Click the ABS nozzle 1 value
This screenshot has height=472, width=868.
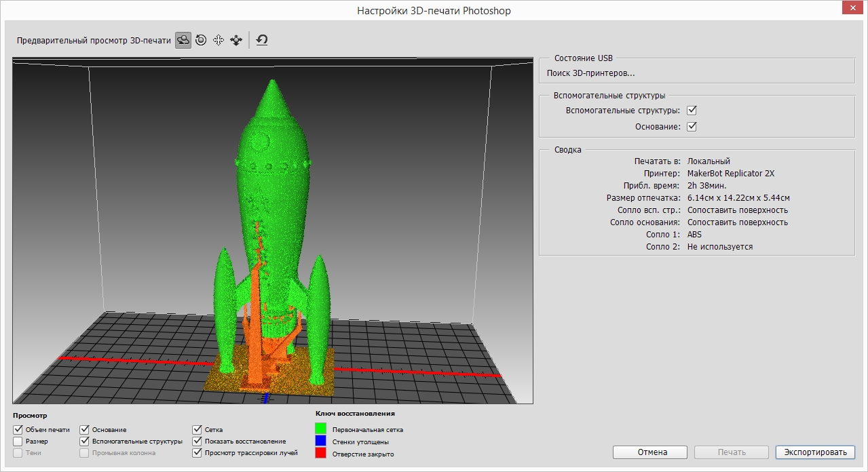[695, 235]
